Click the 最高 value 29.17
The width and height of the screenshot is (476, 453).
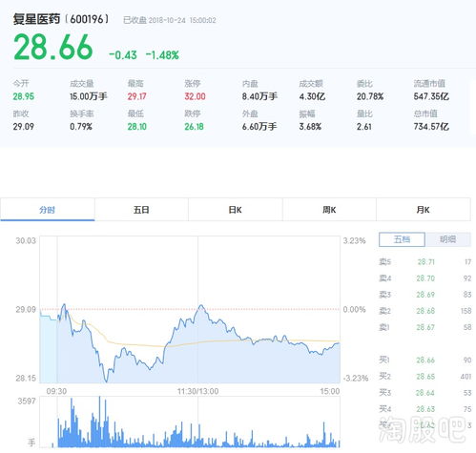point(136,96)
